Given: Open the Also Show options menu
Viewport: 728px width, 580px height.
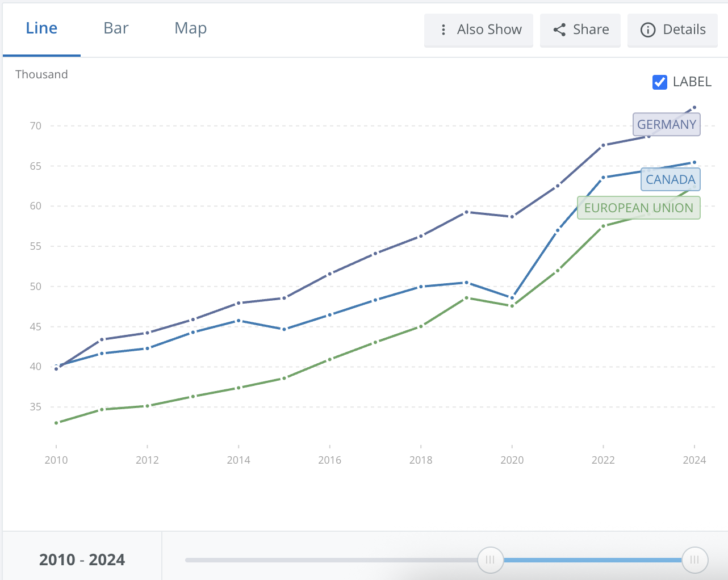Looking at the screenshot, I should [x=479, y=30].
